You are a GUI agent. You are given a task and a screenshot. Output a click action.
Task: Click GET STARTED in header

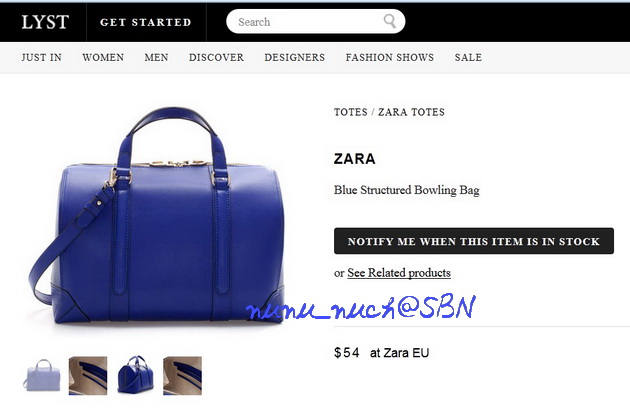(146, 23)
